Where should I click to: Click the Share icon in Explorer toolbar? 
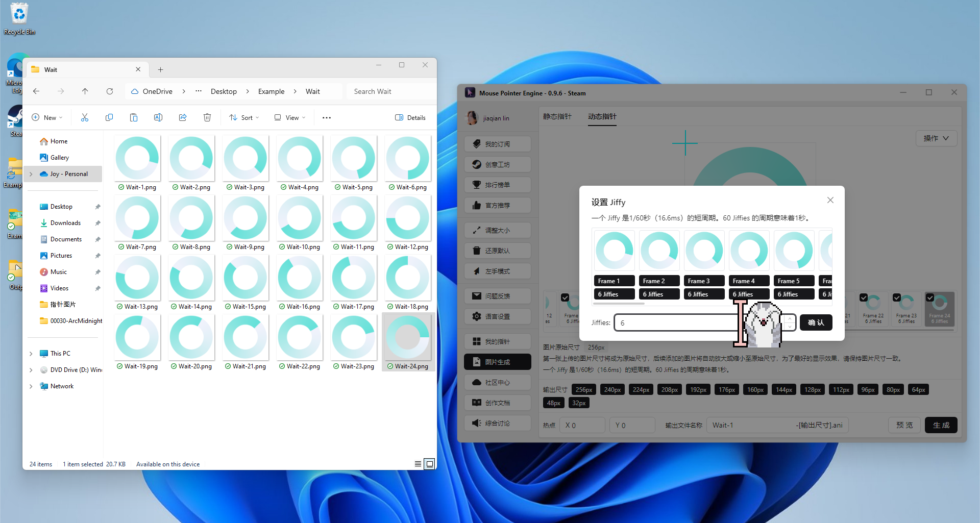coord(183,118)
